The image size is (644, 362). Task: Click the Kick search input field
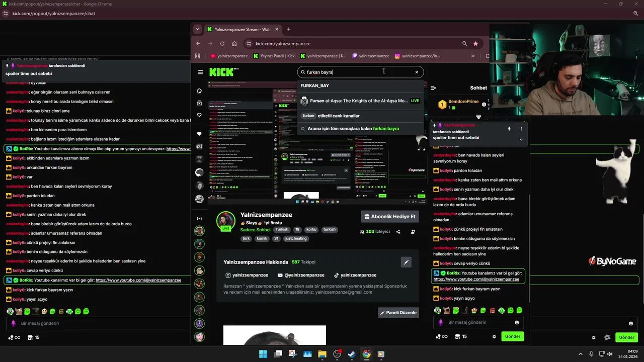click(x=359, y=72)
